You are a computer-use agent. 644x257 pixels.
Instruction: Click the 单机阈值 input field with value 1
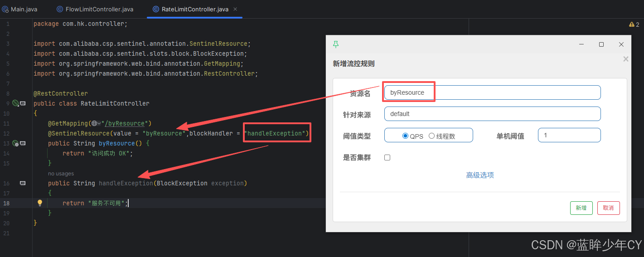(x=569, y=135)
